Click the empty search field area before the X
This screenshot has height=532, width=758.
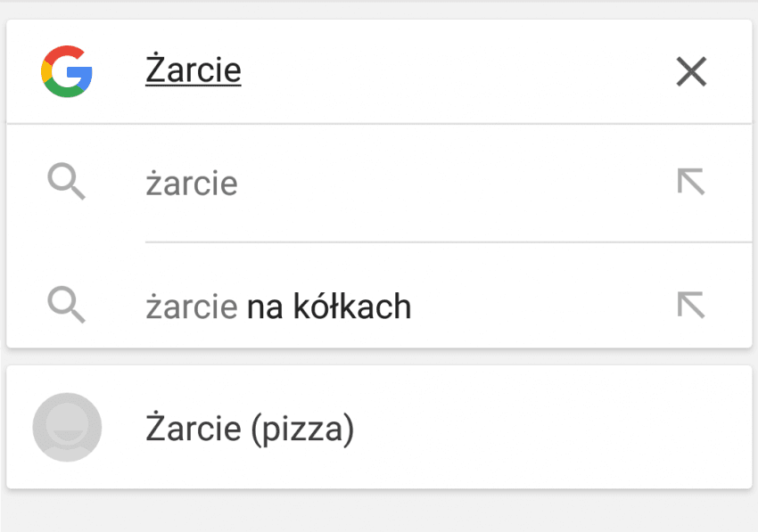click(x=455, y=71)
